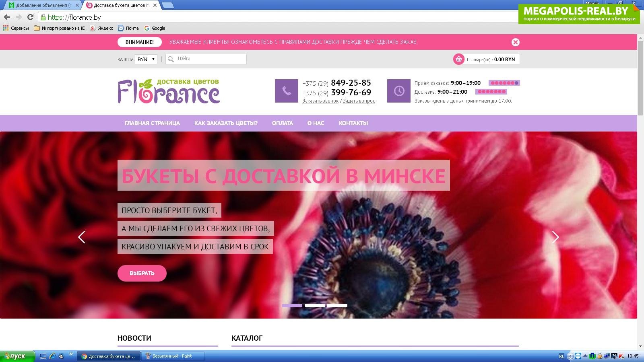Open the Яндекс bookmark
This screenshot has height=362, width=644.
[x=101, y=28]
